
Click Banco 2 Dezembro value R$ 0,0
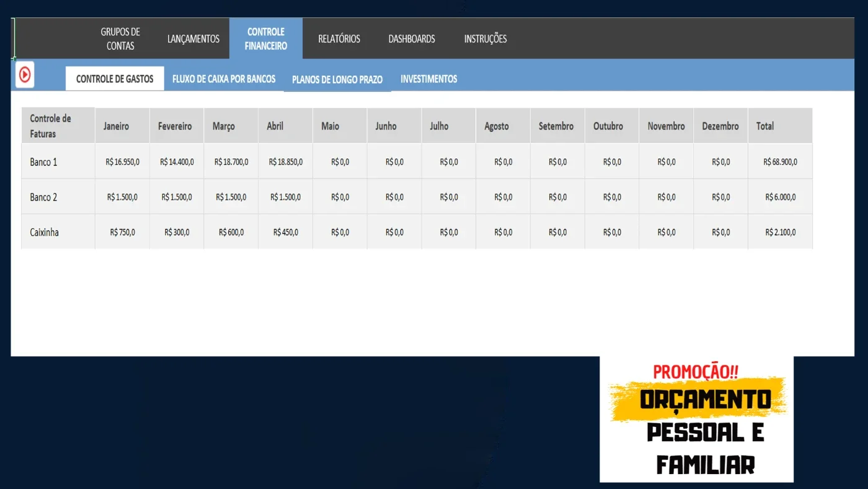(x=720, y=197)
